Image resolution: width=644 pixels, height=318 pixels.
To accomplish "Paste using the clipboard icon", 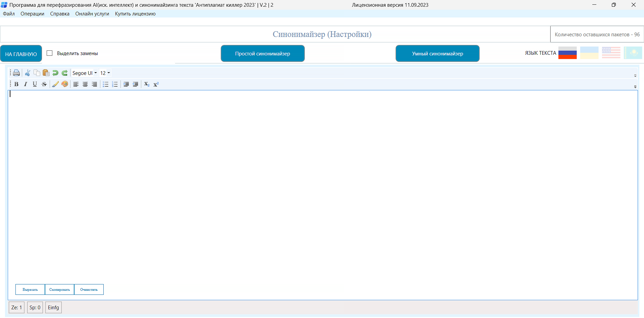I will click(46, 73).
